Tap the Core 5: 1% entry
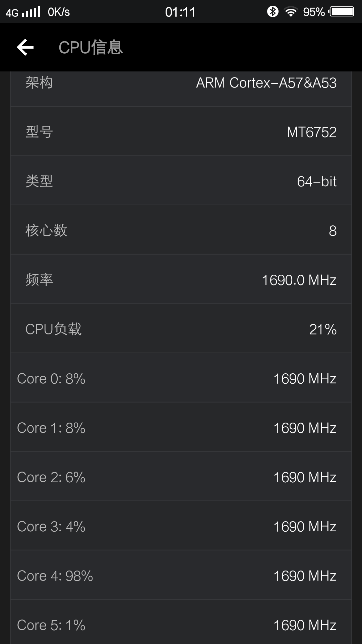This screenshot has width=362, height=644. tap(181, 625)
